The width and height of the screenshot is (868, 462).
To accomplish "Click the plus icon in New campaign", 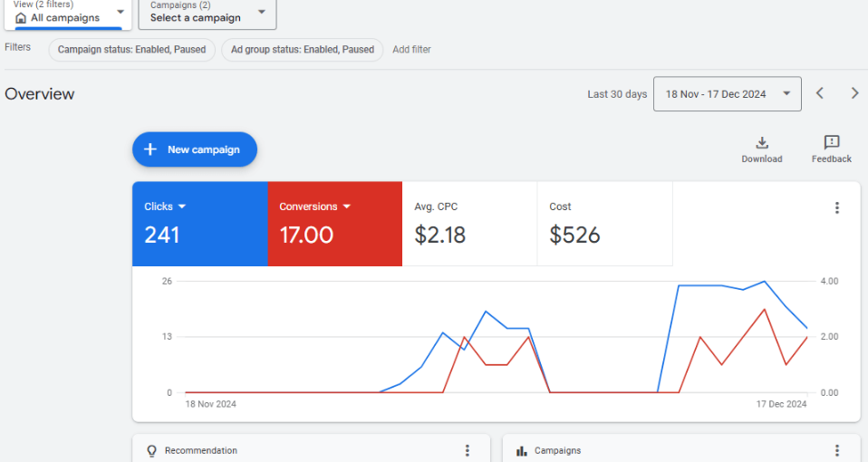I will coord(150,149).
